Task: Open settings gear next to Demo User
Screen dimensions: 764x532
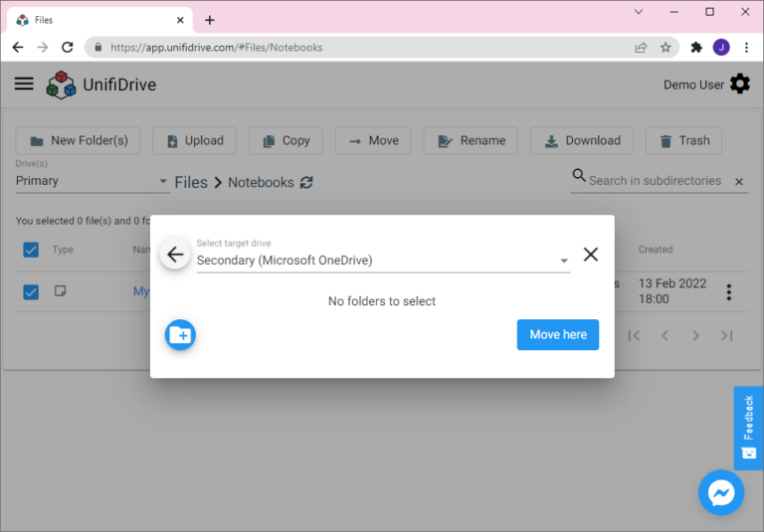Action: 740,85
